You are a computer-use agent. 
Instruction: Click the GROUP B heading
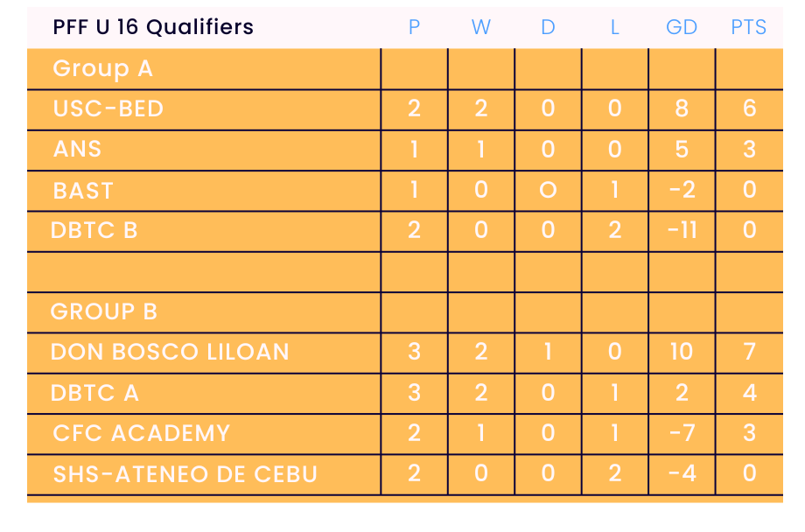pyautogui.click(x=104, y=311)
